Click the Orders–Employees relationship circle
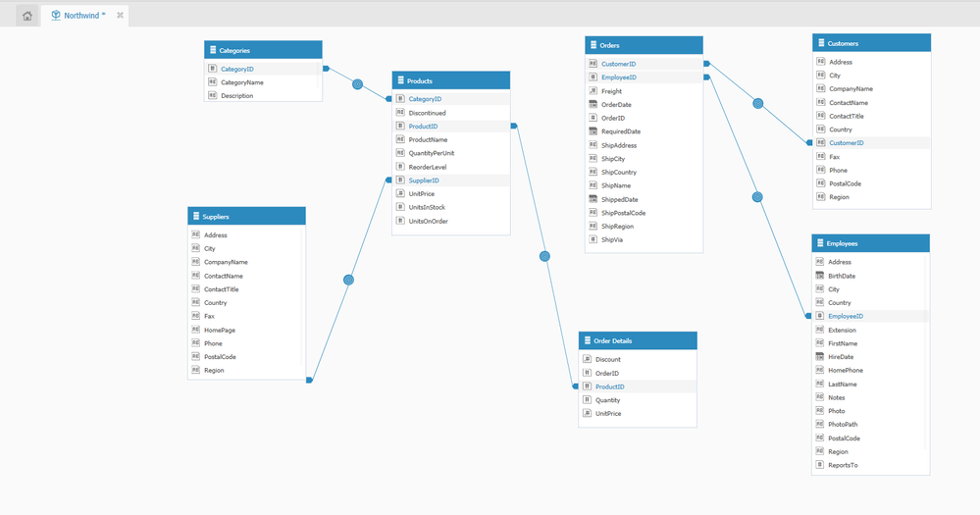The width and height of the screenshot is (980, 515). tap(757, 197)
